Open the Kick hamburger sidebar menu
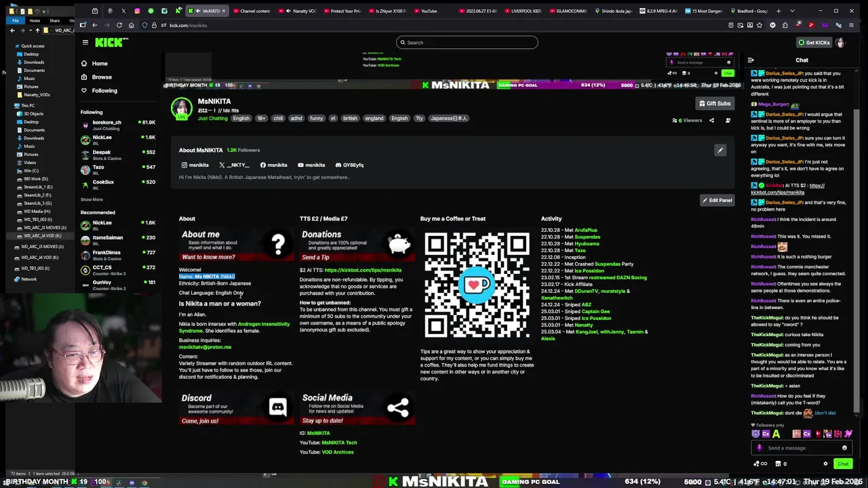Viewport: 868px width, 488px height. point(85,42)
